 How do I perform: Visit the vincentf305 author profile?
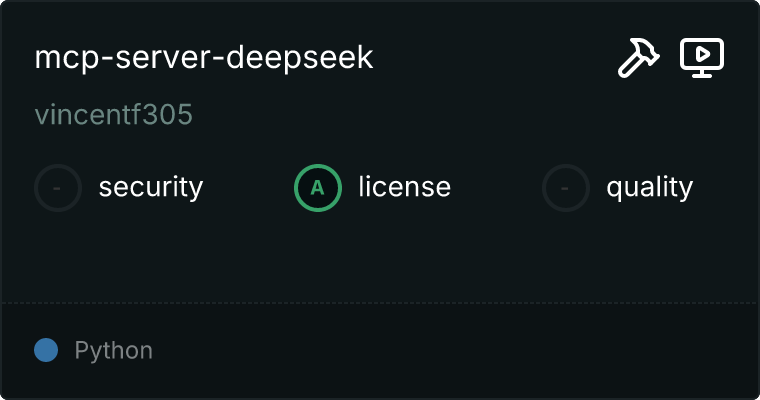[114, 114]
